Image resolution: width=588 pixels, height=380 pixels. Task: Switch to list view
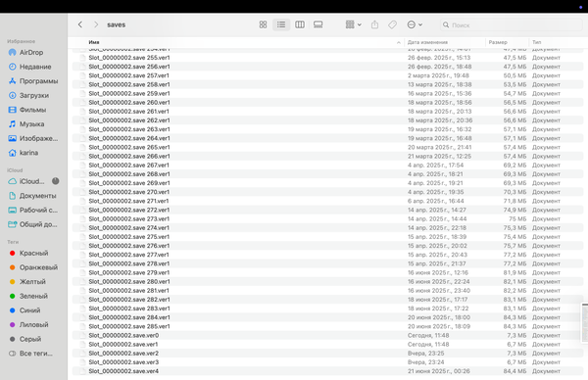(x=281, y=24)
